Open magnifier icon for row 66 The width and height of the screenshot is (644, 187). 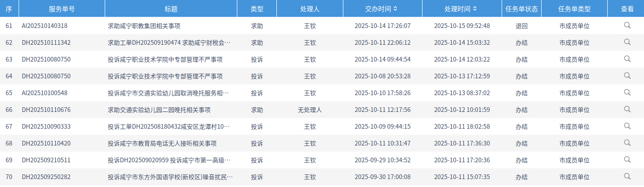point(627,109)
